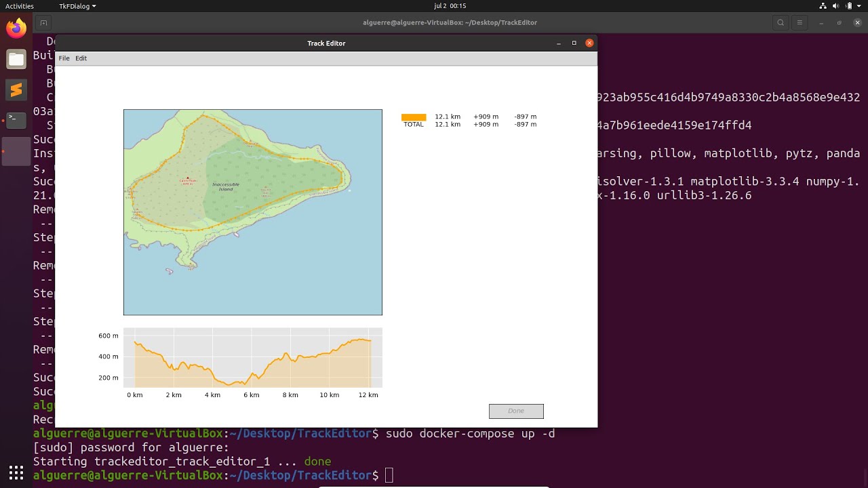Click the -897 m descent value next to TOTAL
This screenshot has width=868, height=488.
pyautogui.click(x=525, y=125)
